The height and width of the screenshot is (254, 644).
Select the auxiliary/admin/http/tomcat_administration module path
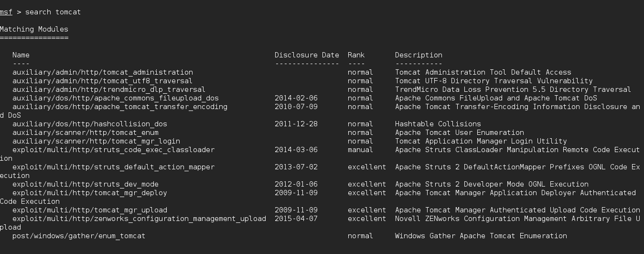pos(103,72)
